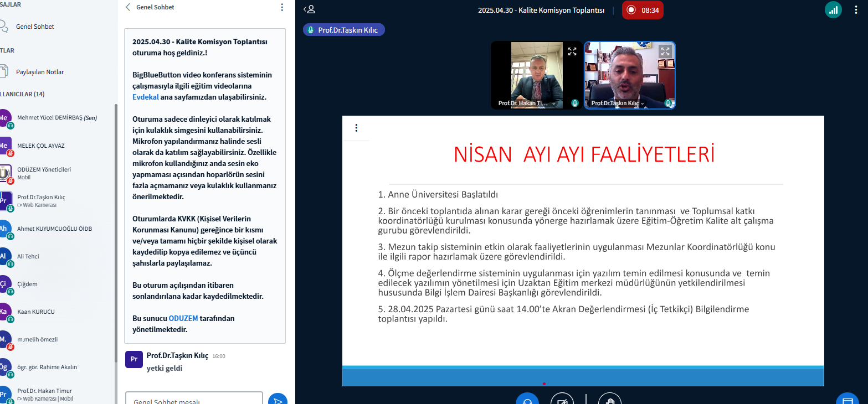Fullscreen Prof.Dr. Hakan Ti... webcam
868x404 pixels.
[x=572, y=51]
